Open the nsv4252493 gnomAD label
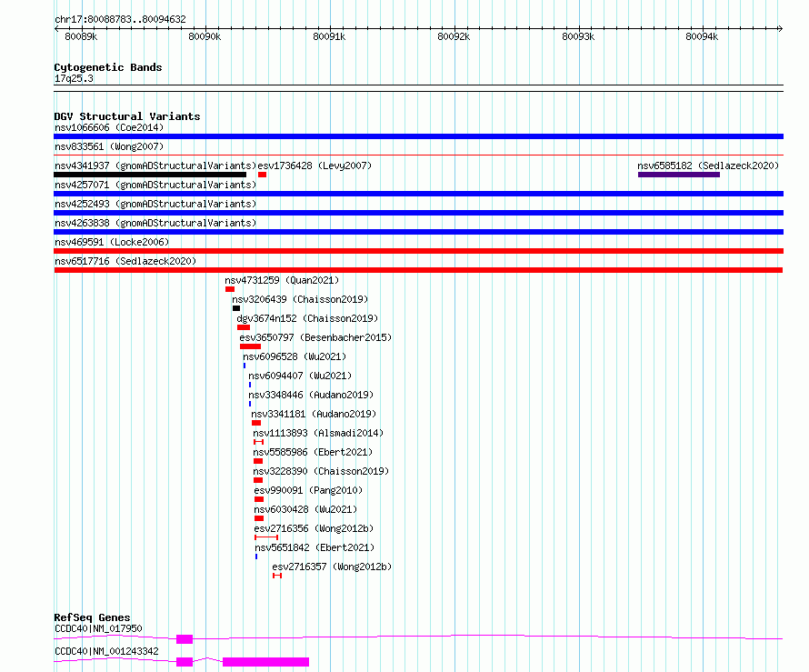This screenshot has height=672, width=809. [155, 204]
